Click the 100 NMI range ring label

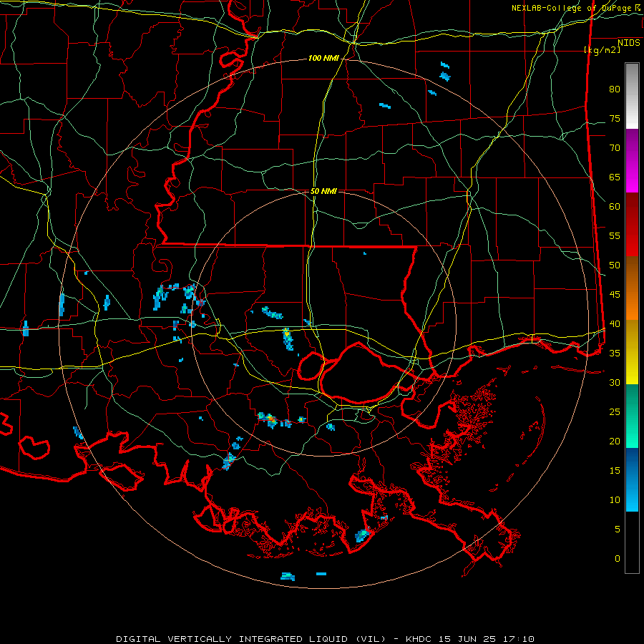click(323, 59)
